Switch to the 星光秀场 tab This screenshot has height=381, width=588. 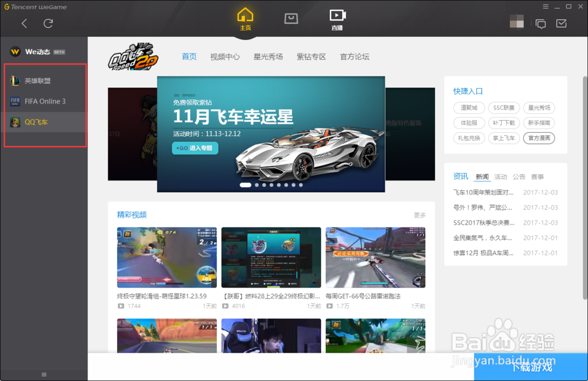[x=268, y=56]
